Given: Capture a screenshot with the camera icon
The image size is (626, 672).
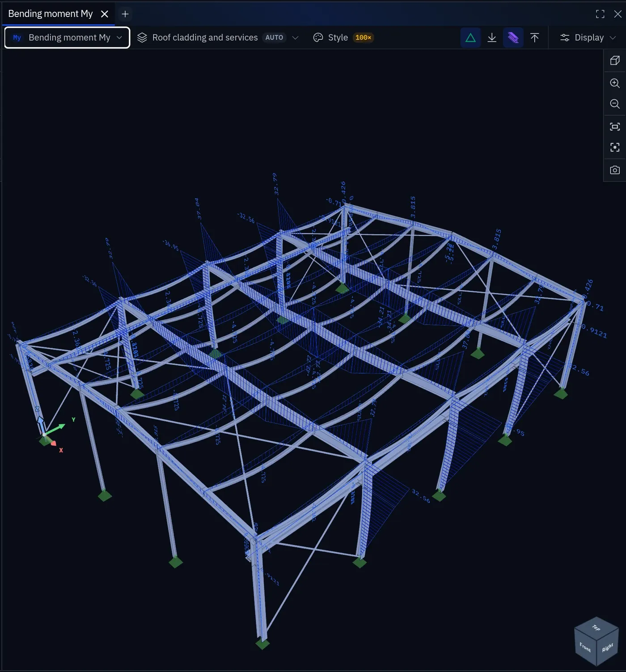Looking at the screenshot, I should (615, 170).
